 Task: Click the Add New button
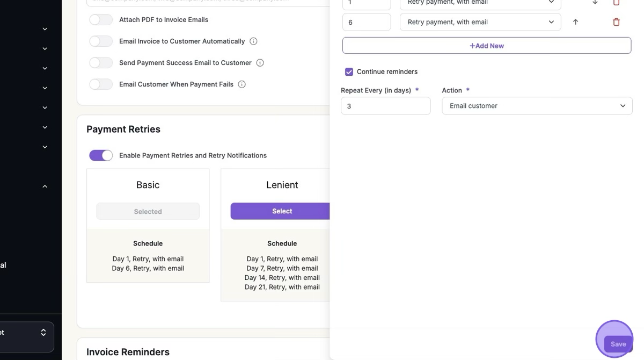pyautogui.click(x=486, y=46)
